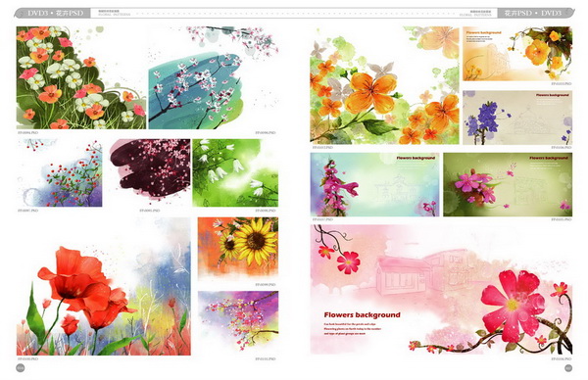Viewport: 588px width, 380px height.
Task: Open the yellow-orange flower corner background thumbnail
Action: click(x=517, y=54)
